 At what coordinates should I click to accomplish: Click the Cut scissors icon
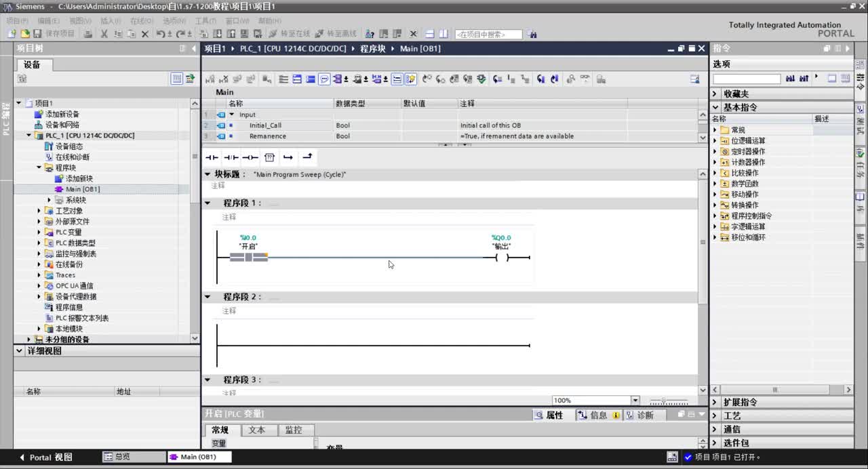click(104, 34)
